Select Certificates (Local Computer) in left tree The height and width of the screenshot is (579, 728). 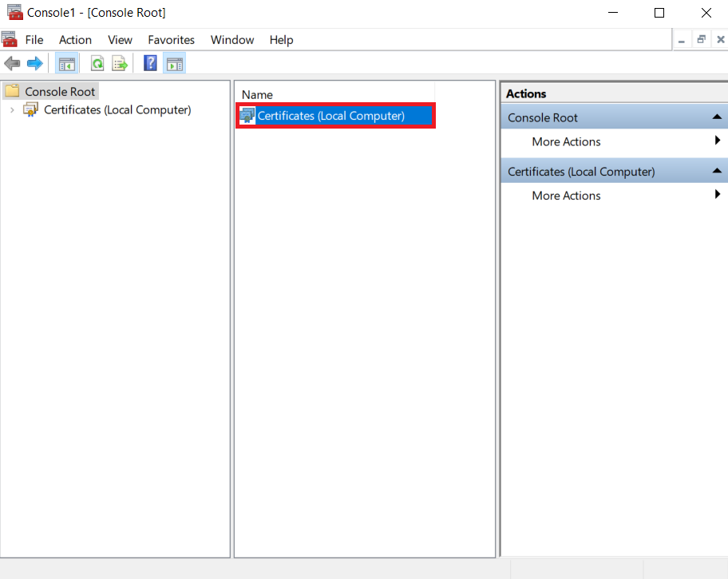coord(117,110)
